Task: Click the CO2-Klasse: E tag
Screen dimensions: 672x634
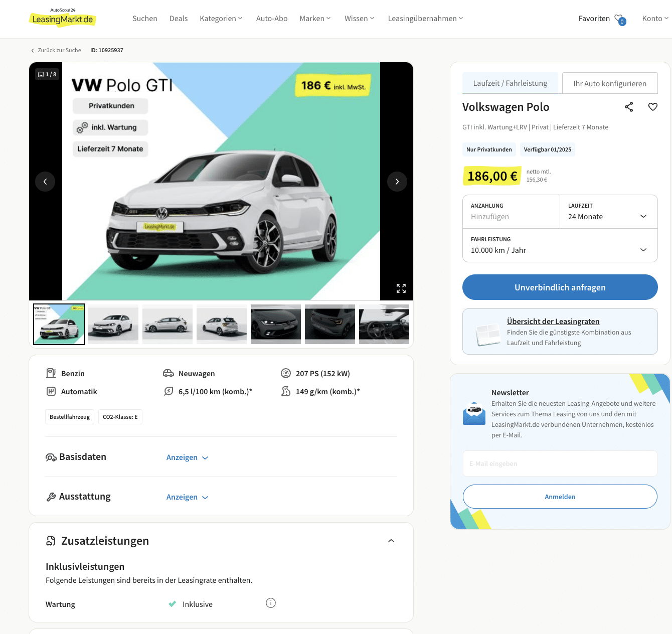Action: tap(120, 417)
